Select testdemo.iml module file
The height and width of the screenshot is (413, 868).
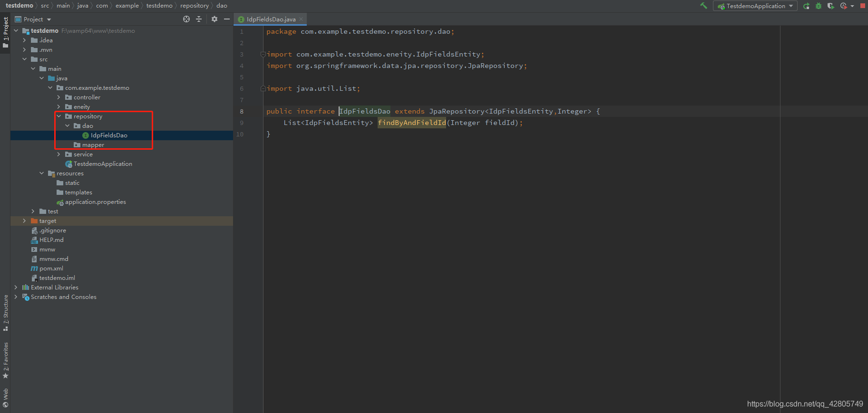point(57,278)
